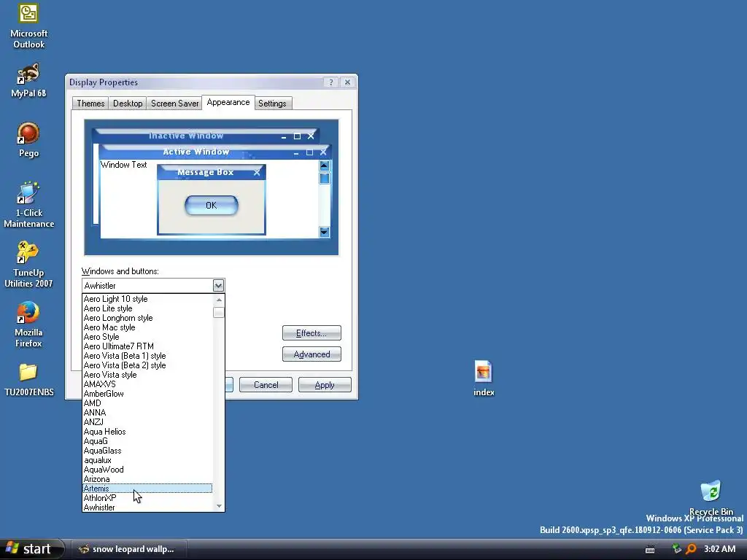
Task: Click the taskbar clock showing 3:02 AM
Action: click(x=719, y=549)
